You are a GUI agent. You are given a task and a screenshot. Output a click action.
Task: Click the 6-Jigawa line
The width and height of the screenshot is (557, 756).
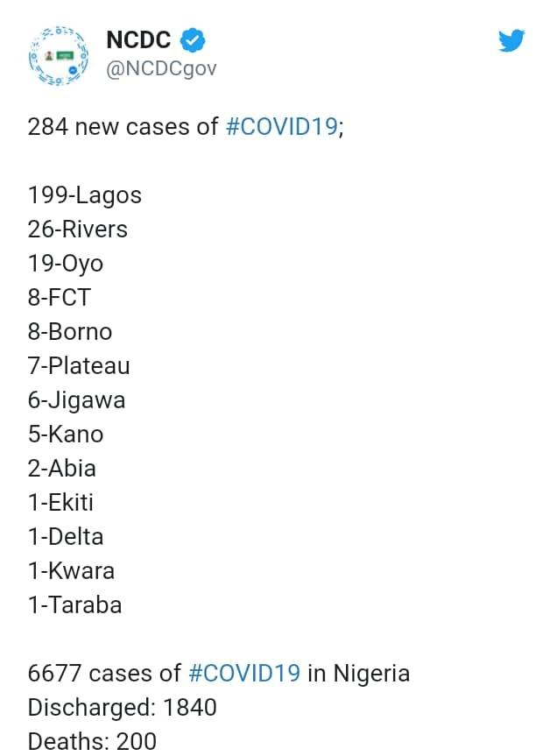point(76,399)
